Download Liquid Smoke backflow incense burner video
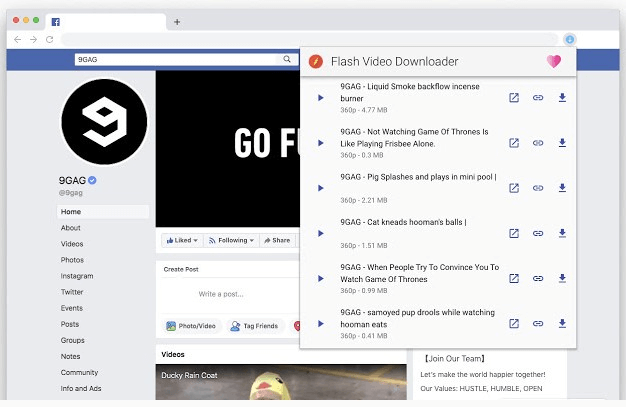This screenshot has height=407, width=626. 562,97
